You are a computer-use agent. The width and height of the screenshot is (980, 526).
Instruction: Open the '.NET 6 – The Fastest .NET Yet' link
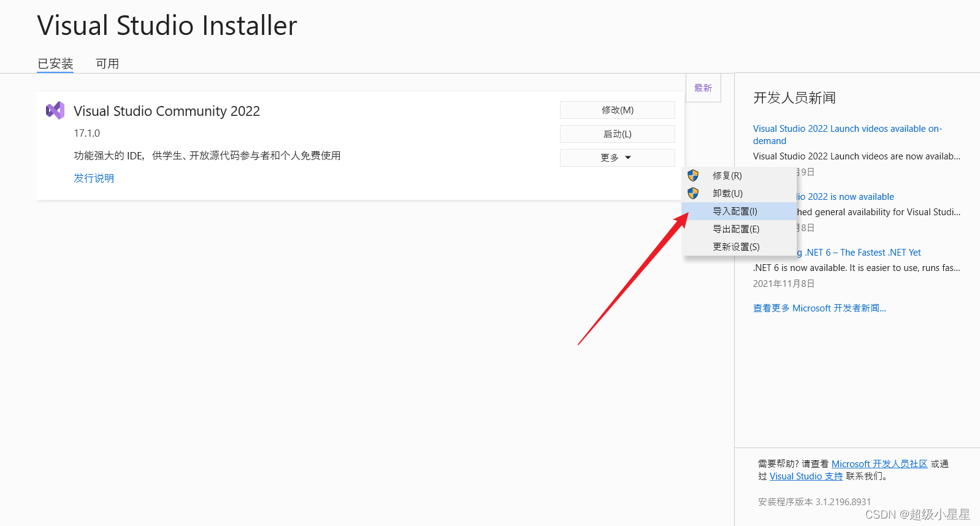pos(859,253)
